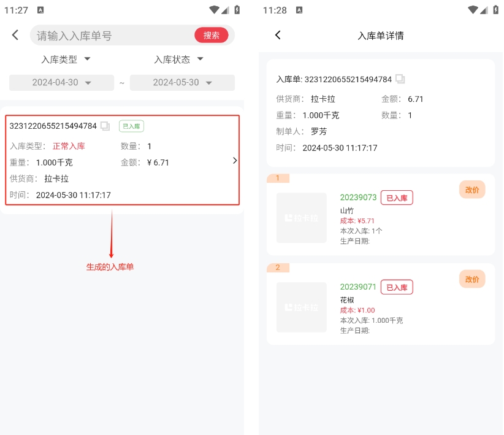Tap the 山竹 product image placeholder

tap(301, 218)
